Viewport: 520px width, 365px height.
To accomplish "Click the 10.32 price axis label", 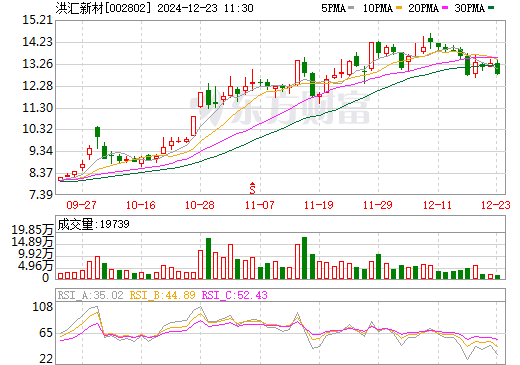I will click(x=38, y=129).
